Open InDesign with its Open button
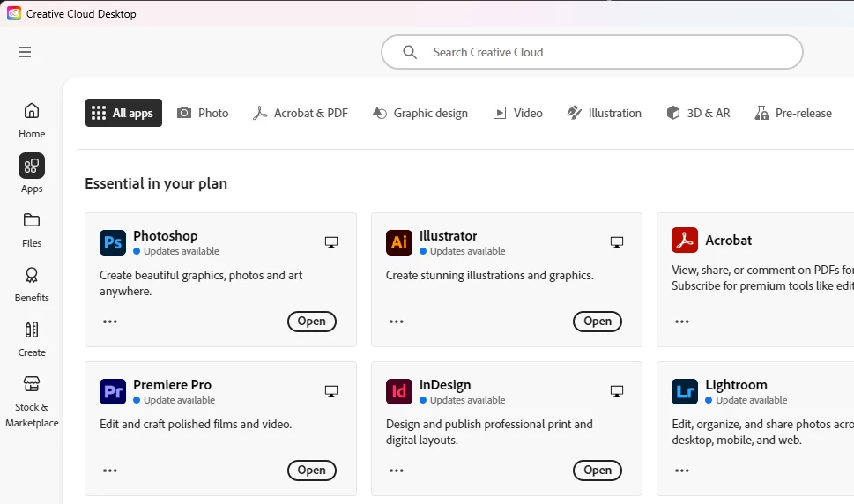This screenshot has width=854, height=504. coord(598,471)
